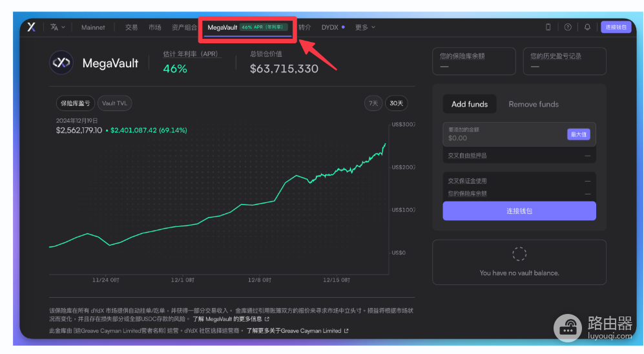Viewport: 644px width, 354px height.
Task: Click the dYdX X logo
Action: [x=31, y=27]
